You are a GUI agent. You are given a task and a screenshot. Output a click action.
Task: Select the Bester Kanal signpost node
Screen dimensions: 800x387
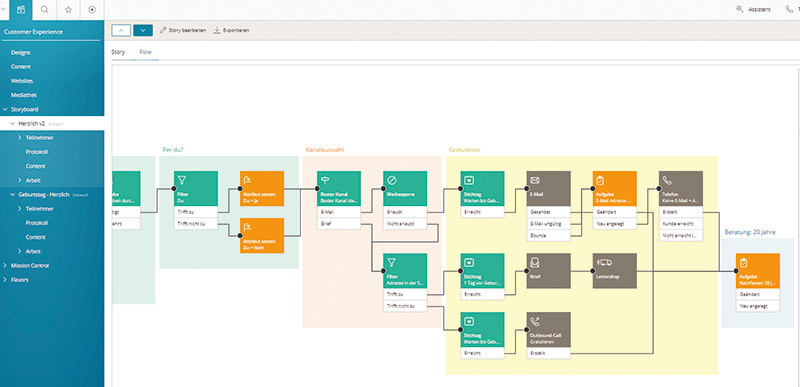point(339,188)
